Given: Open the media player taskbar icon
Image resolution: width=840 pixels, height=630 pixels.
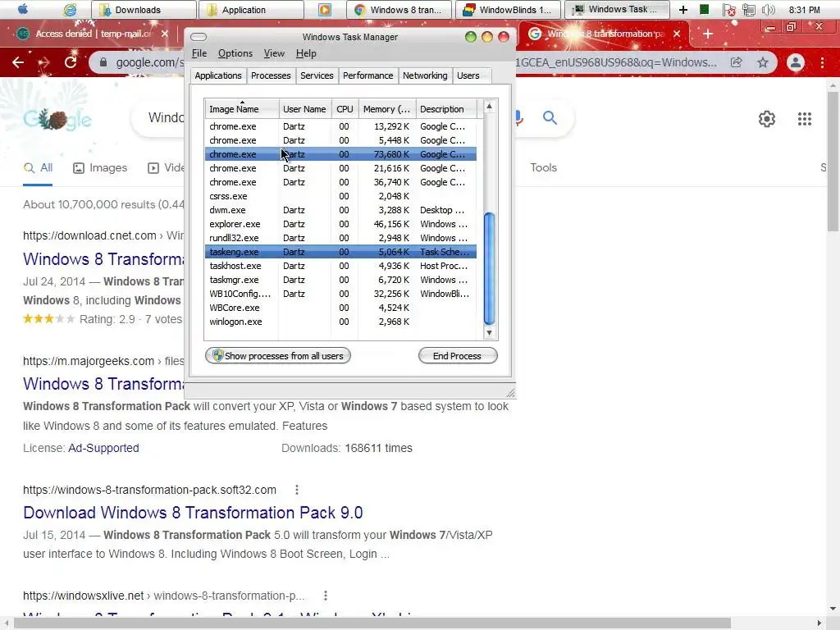Looking at the screenshot, I should click(325, 10).
